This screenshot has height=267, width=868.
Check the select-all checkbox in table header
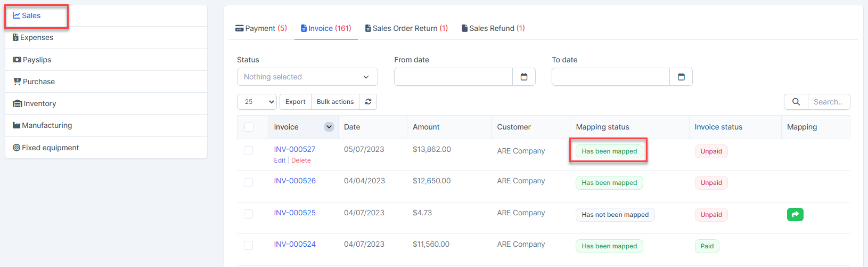click(x=249, y=127)
